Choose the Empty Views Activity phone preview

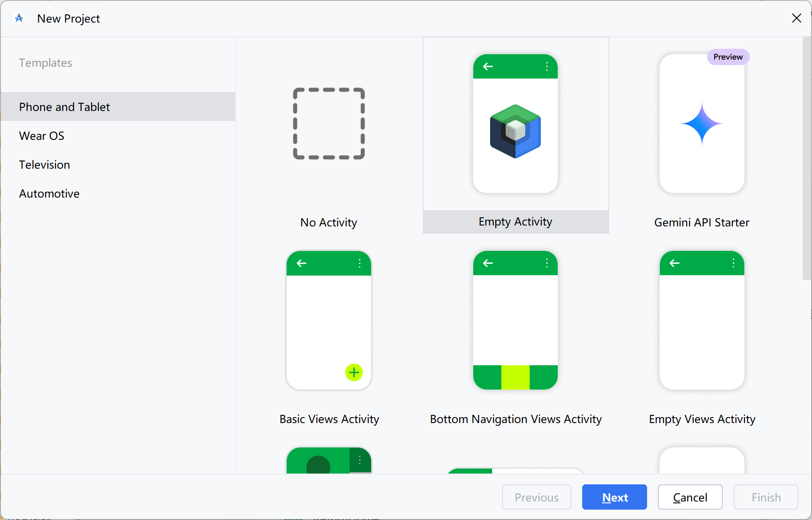(702, 320)
